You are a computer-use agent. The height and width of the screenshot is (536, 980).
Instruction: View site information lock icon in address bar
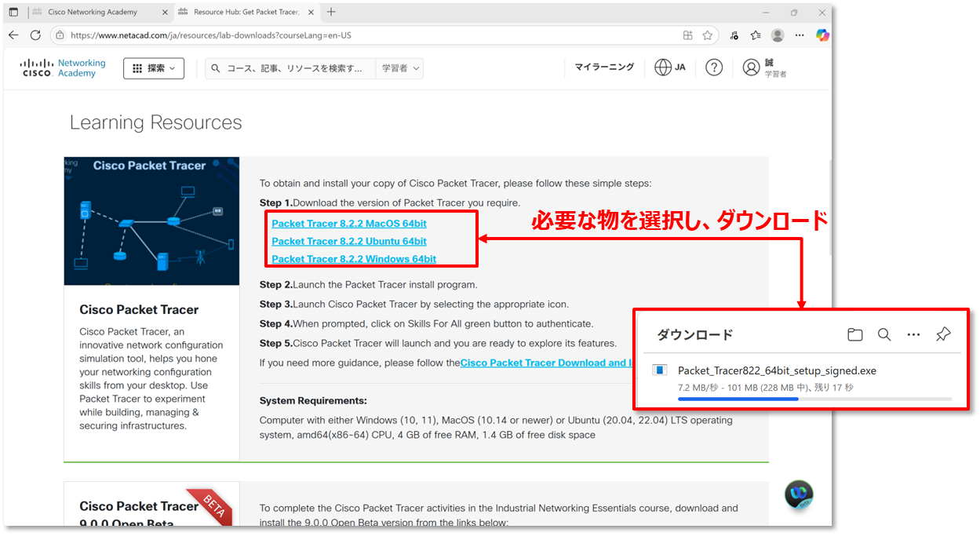coord(60,35)
